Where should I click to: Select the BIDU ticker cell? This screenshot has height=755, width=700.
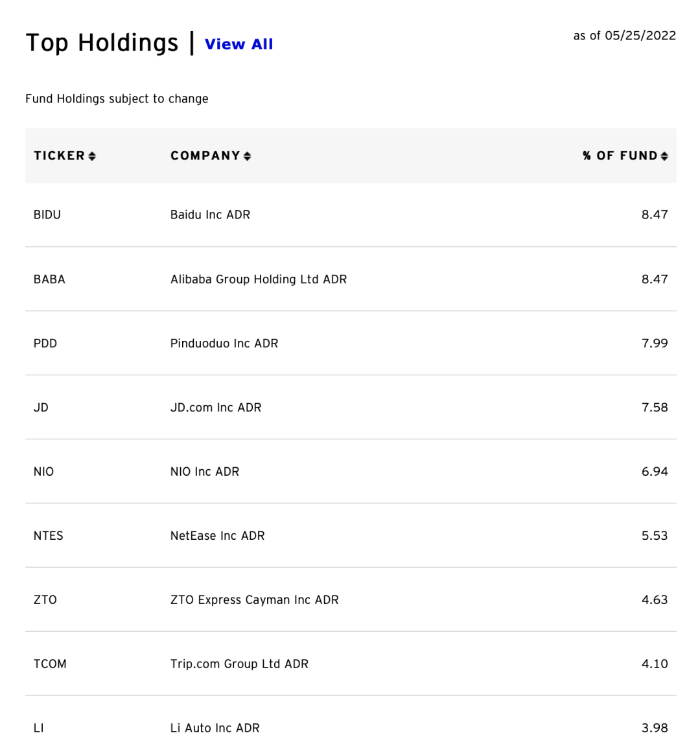pyautogui.click(x=47, y=215)
